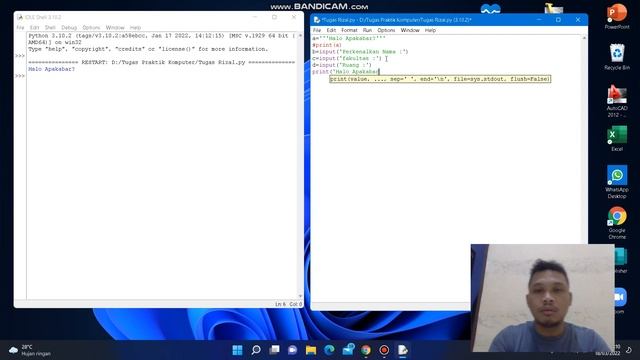Click AutoCAD 2012 desktop shortcut
640x360 pixels.
[617, 101]
